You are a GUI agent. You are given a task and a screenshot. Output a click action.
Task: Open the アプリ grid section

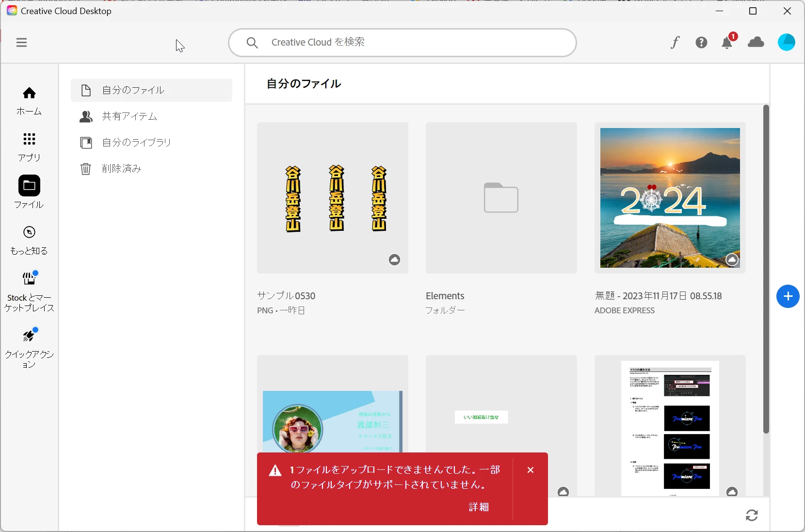coord(29,147)
